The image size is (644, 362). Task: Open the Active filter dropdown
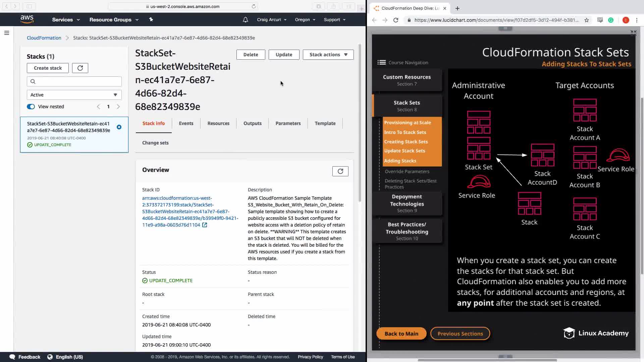74,95
